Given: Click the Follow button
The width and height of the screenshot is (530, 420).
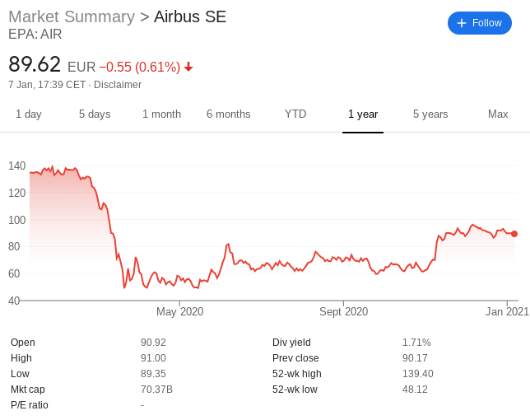Looking at the screenshot, I should pos(479,23).
